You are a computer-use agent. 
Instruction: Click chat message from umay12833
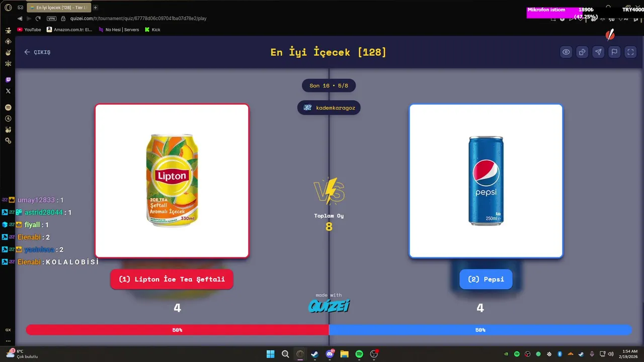(x=33, y=200)
